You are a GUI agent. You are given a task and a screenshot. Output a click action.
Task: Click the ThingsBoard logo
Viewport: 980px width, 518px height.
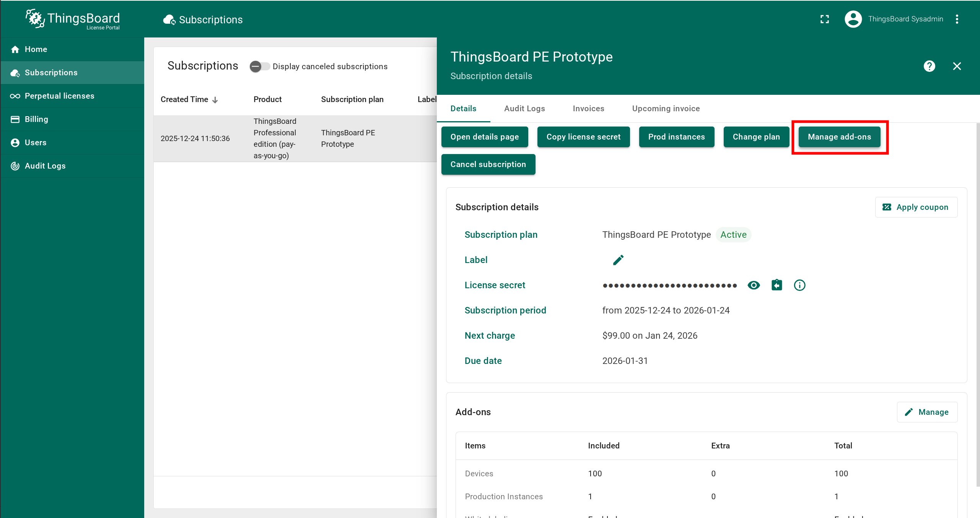(x=73, y=19)
